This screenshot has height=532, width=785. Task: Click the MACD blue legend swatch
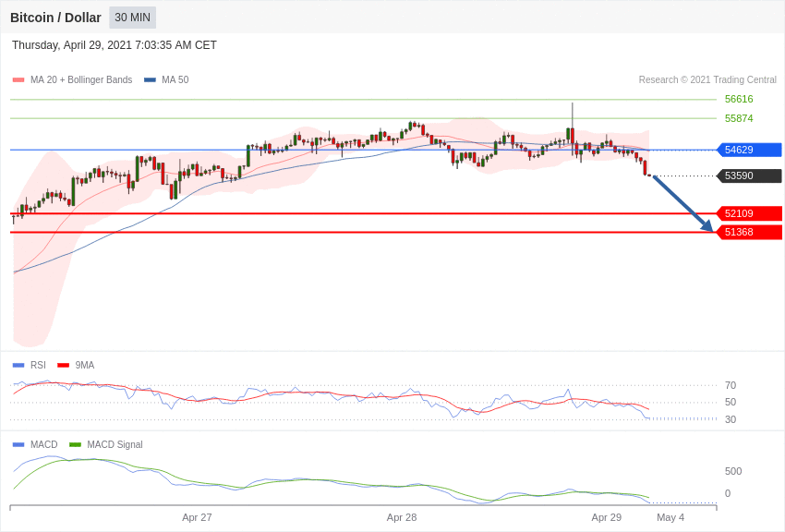point(18,444)
